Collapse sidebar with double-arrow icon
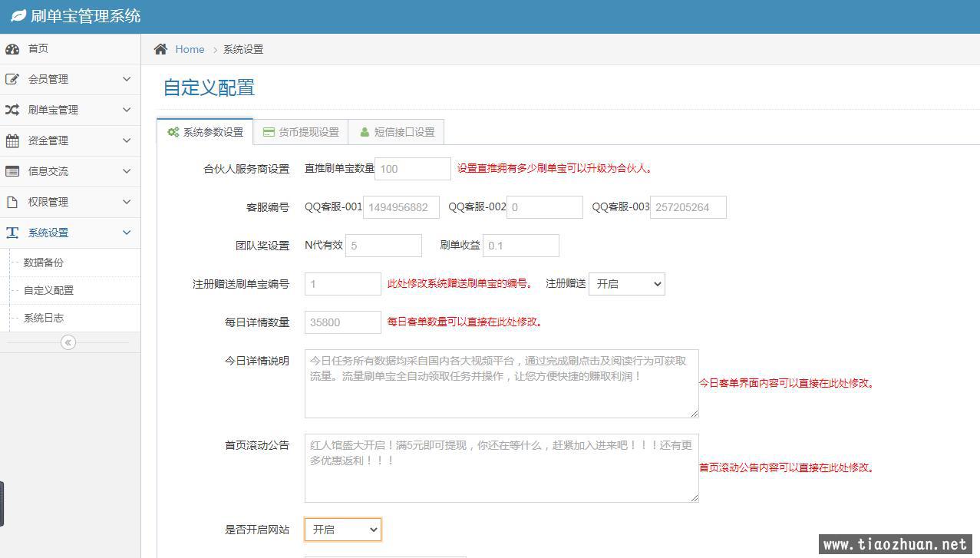This screenshot has width=980, height=558. click(68, 342)
